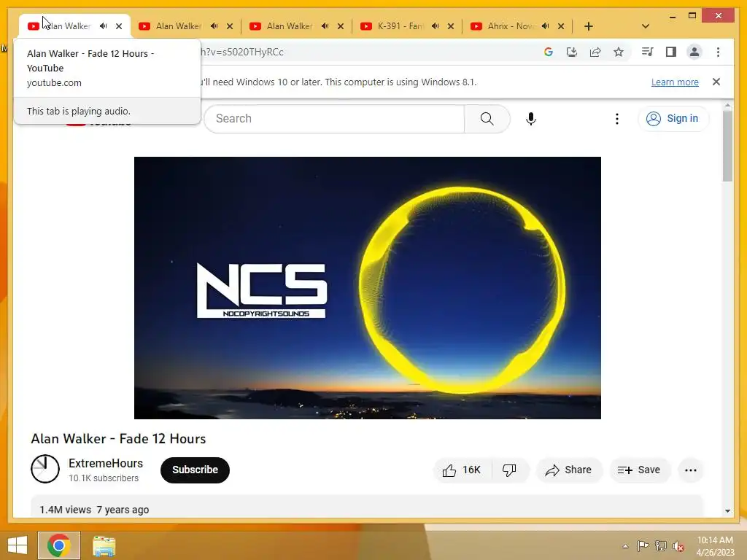Focus the YouTube Search field
Screen dimensions: 747x560
[x=334, y=119]
